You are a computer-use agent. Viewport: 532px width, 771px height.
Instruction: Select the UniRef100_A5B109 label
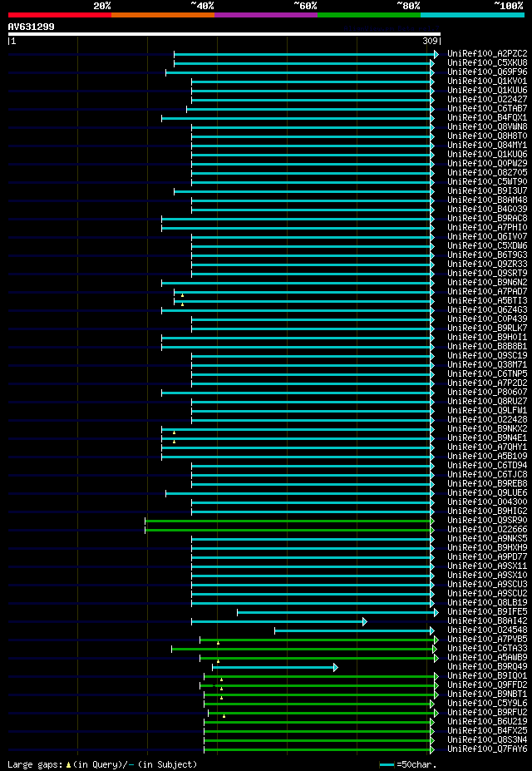tap(487, 457)
